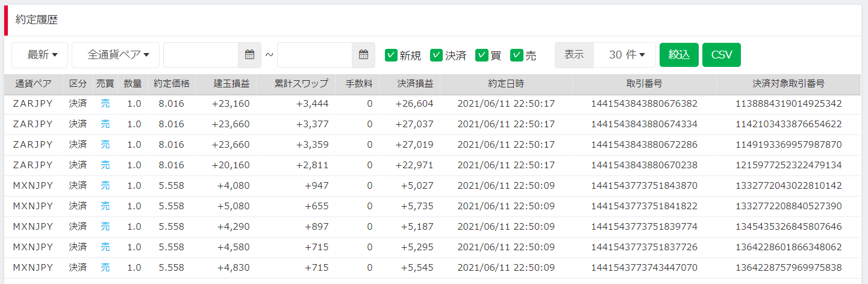This screenshot has width=868, height=284.
Task: Click settlement target number 1215977252322479134
Action: 788,165
